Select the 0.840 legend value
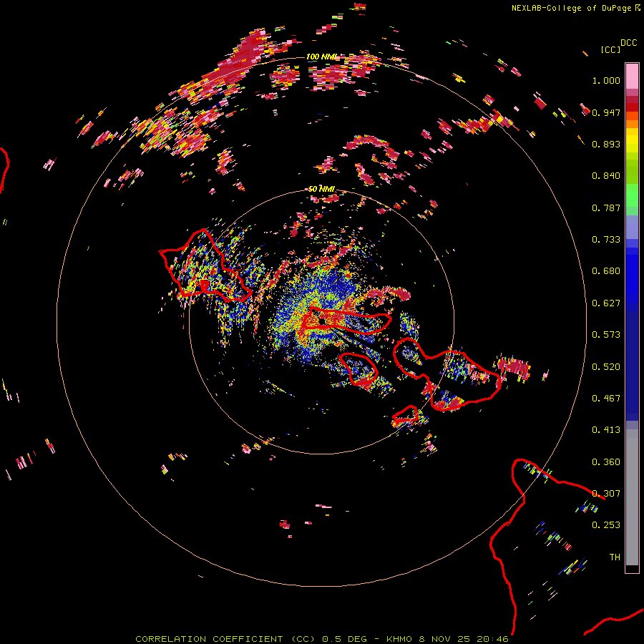 (x=606, y=176)
